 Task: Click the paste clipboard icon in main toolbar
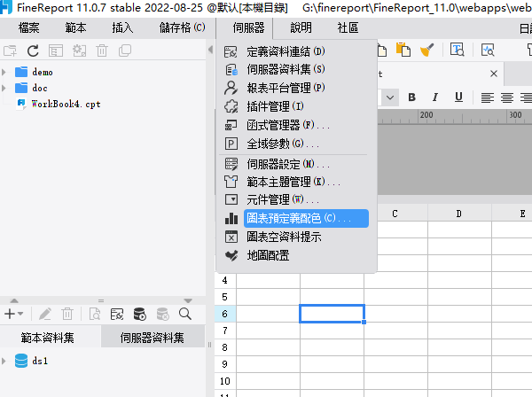(403, 50)
